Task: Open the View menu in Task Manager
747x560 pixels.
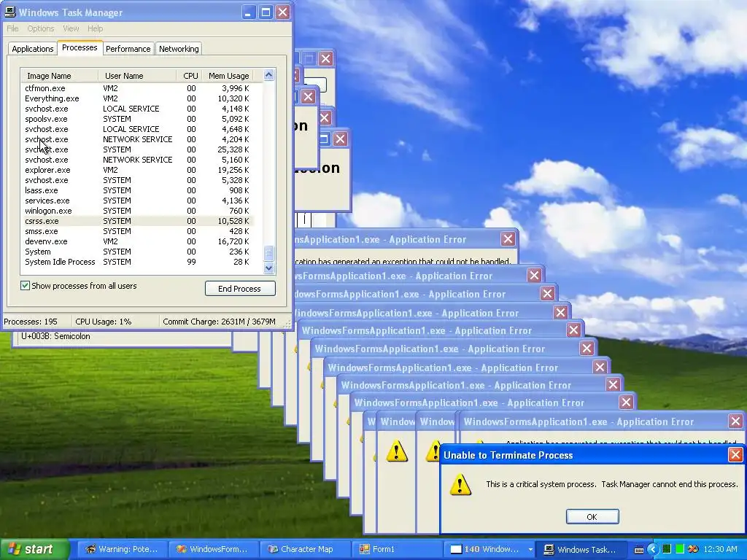Action: pyautogui.click(x=71, y=28)
